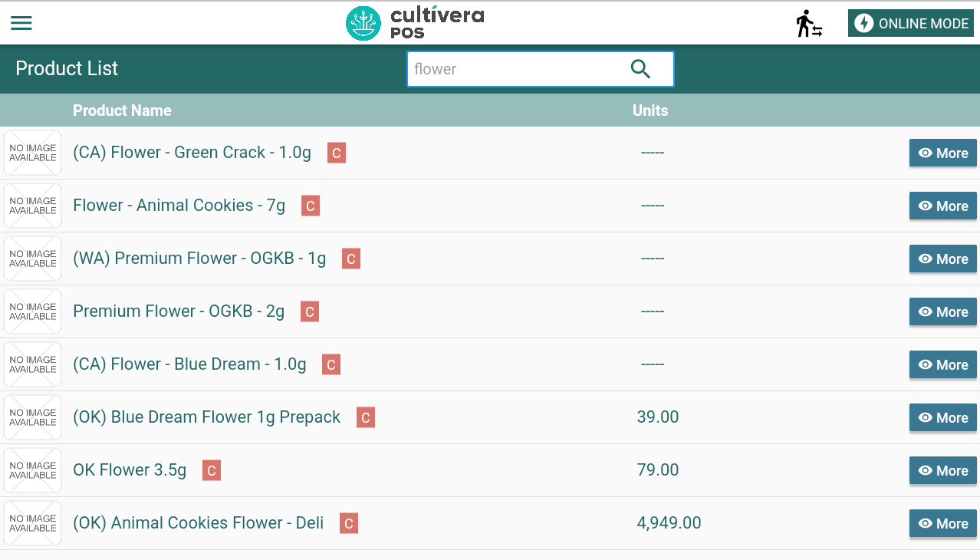Click thumbnail for (CA) Flower Green Crack
This screenshot has width=980, height=560.
pyautogui.click(x=33, y=153)
